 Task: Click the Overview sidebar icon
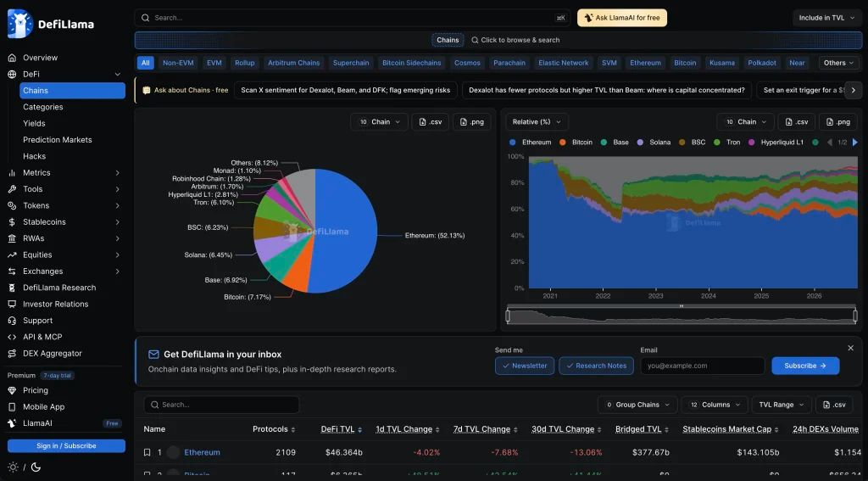(12, 58)
